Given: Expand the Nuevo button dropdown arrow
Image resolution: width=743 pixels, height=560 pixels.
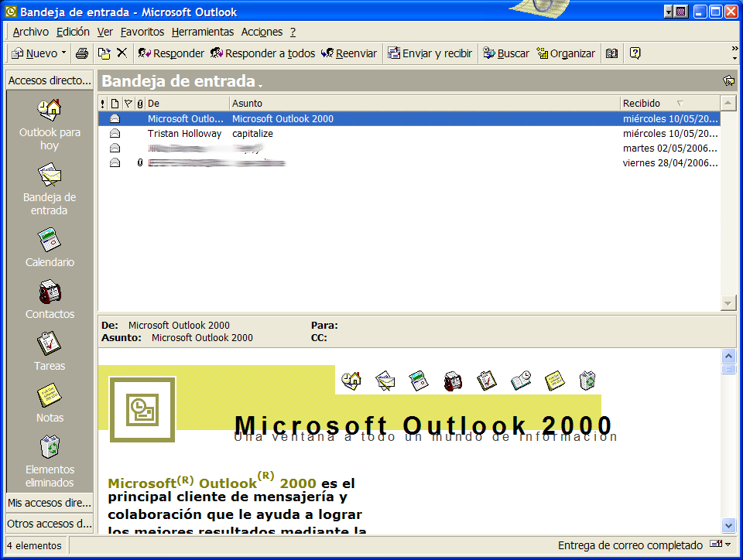Looking at the screenshot, I should tap(63, 53).
